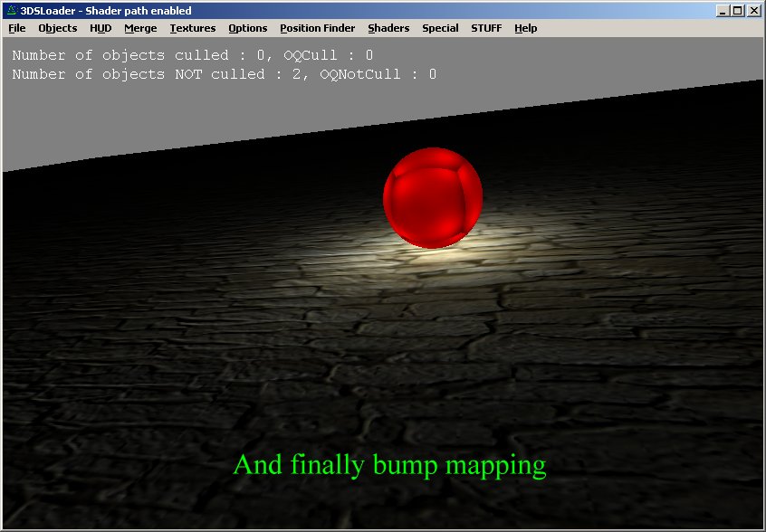Click the 'Number of objects NOT culled' HUD line
The height and width of the screenshot is (532, 766).
(224, 74)
